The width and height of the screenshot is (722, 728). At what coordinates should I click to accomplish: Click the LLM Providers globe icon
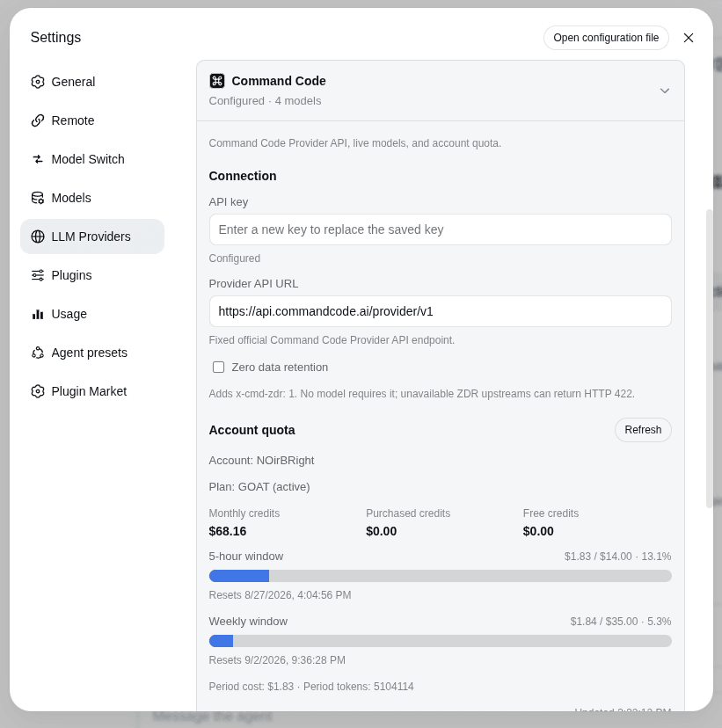point(38,237)
